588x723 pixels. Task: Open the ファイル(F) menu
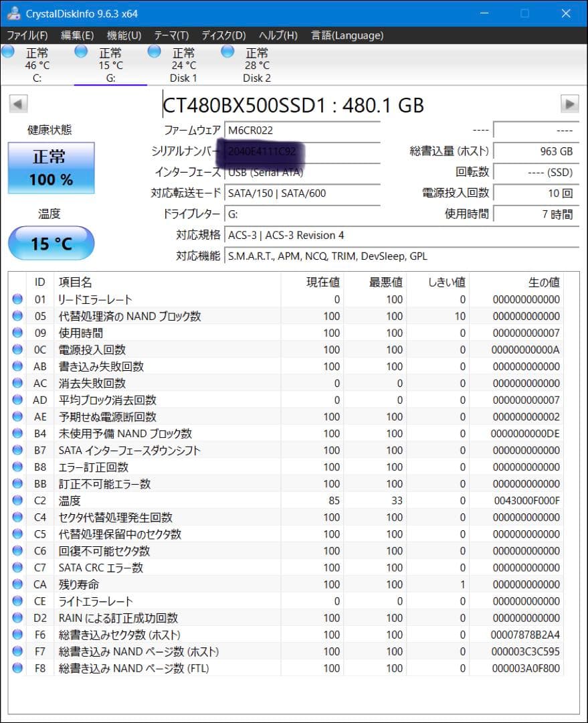pyautogui.click(x=27, y=35)
